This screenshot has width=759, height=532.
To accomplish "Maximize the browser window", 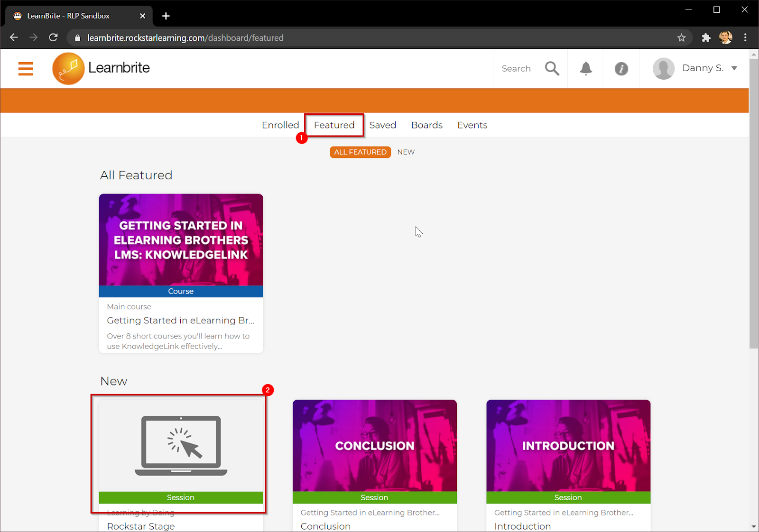I will [x=717, y=9].
